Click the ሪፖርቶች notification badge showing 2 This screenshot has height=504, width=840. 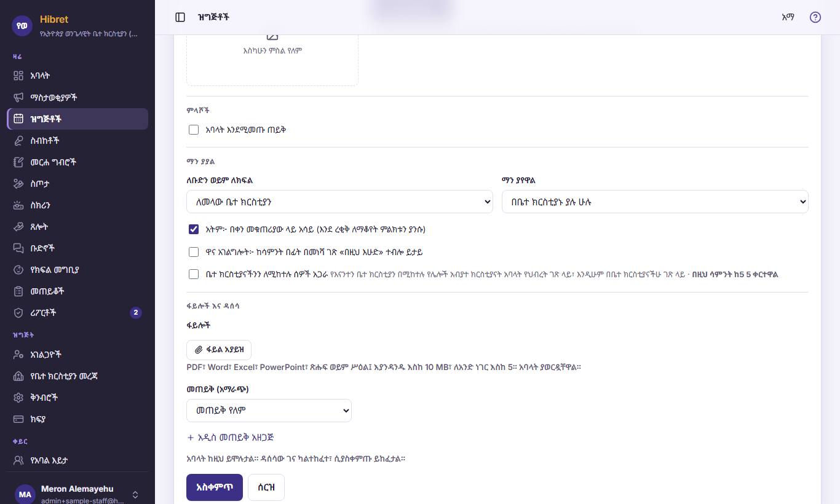pos(136,313)
